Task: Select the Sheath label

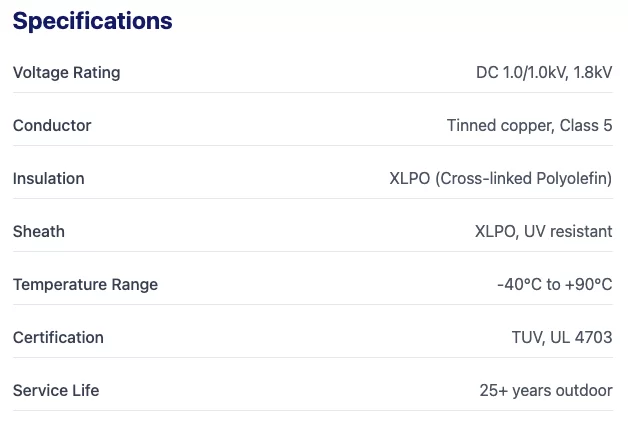Action: [x=39, y=232]
